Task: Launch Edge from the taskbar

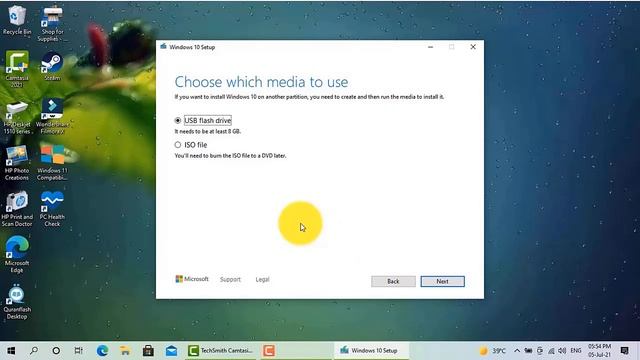Action: 102,351
